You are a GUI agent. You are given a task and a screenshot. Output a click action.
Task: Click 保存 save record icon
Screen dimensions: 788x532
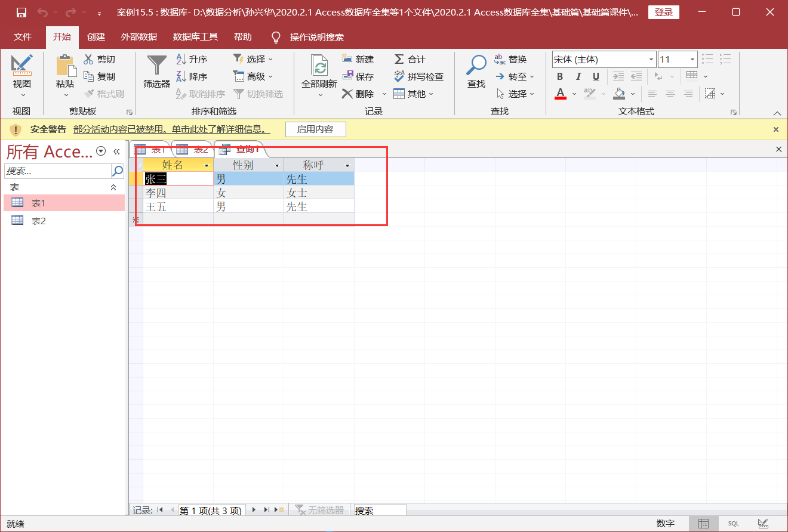pyautogui.click(x=347, y=76)
